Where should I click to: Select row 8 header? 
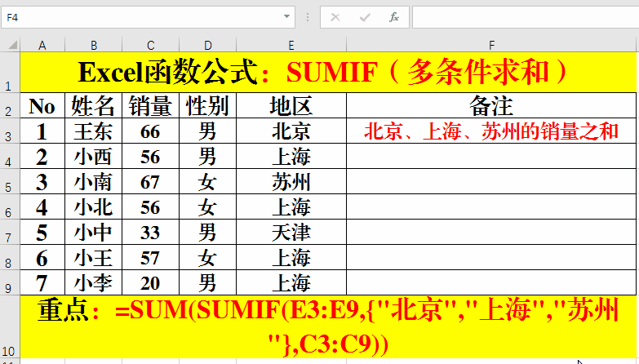[10, 257]
